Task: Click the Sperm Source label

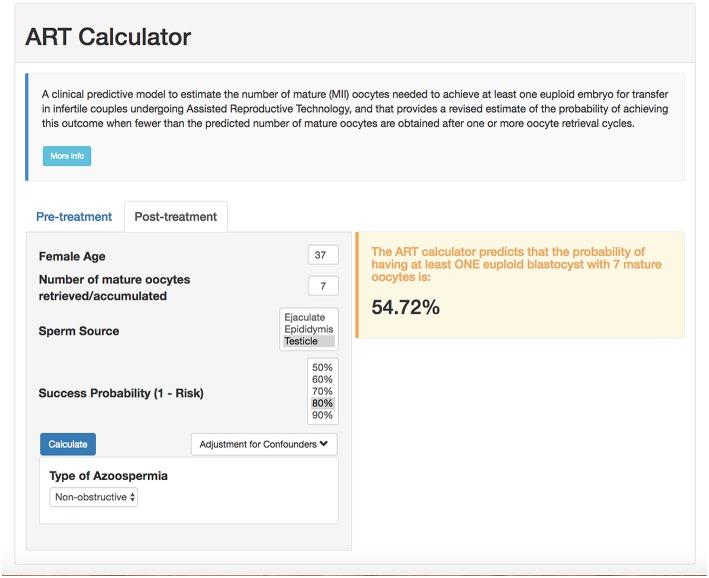Action: pyautogui.click(x=79, y=331)
